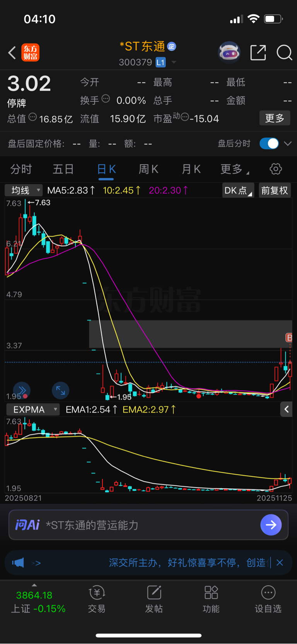Tap 前复权 adjustment button
Viewport: 297px width, 644px height.
(275, 190)
